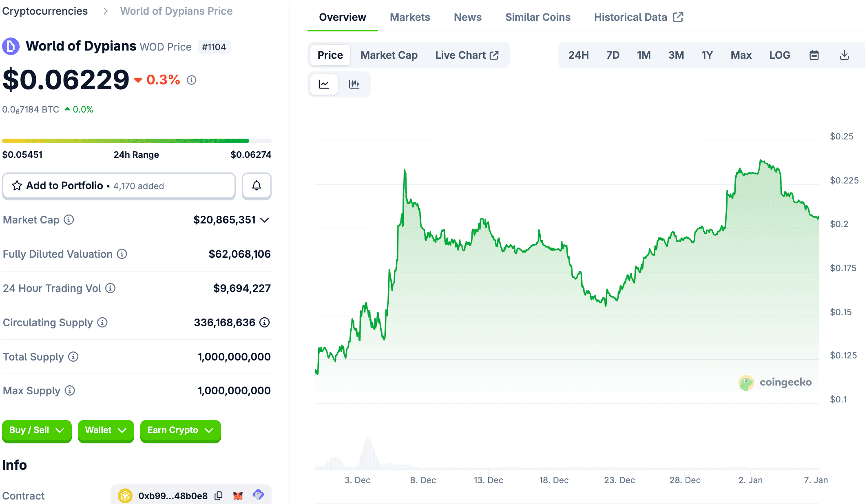Select the line chart view icon
This screenshot has width=867, height=504.
pyautogui.click(x=324, y=84)
